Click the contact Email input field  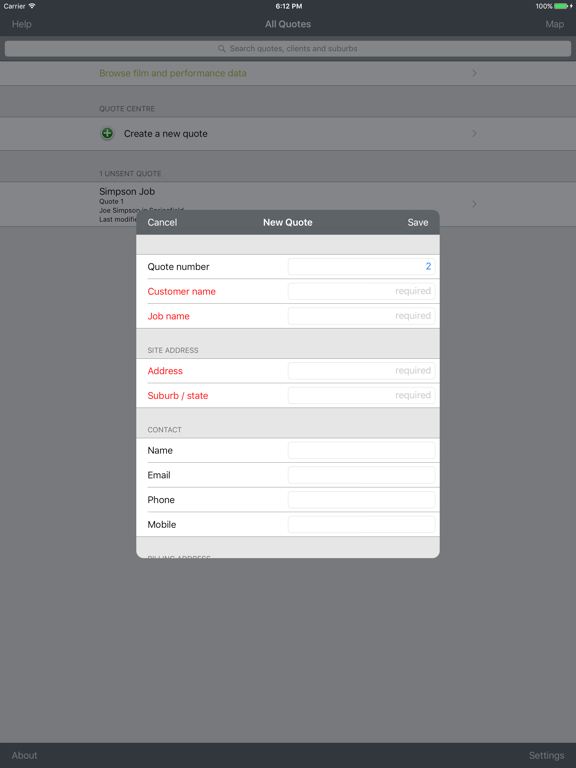(x=361, y=475)
